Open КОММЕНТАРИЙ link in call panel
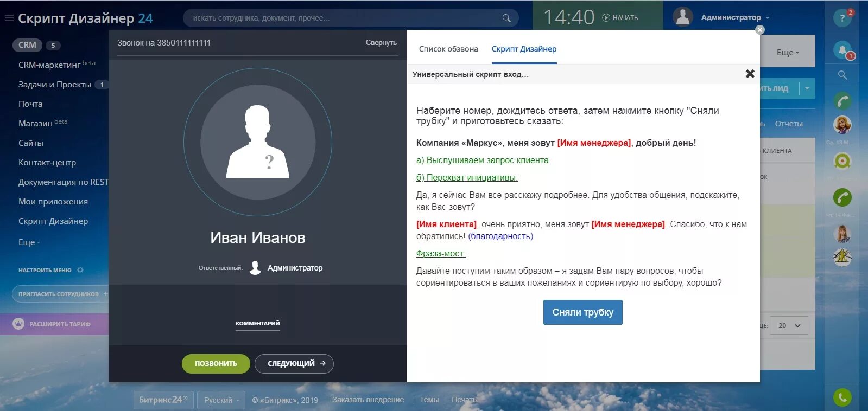The width and height of the screenshot is (868, 411). [x=258, y=324]
